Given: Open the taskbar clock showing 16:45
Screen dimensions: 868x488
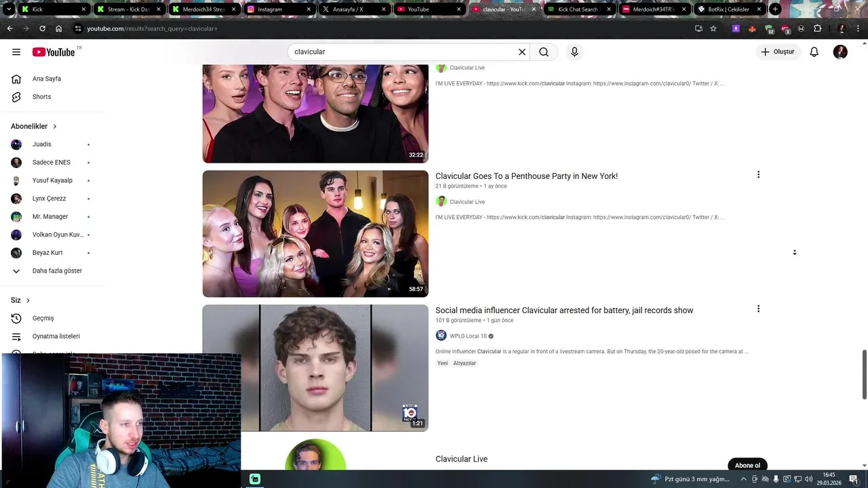Looking at the screenshot, I should click(x=829, y=479).
